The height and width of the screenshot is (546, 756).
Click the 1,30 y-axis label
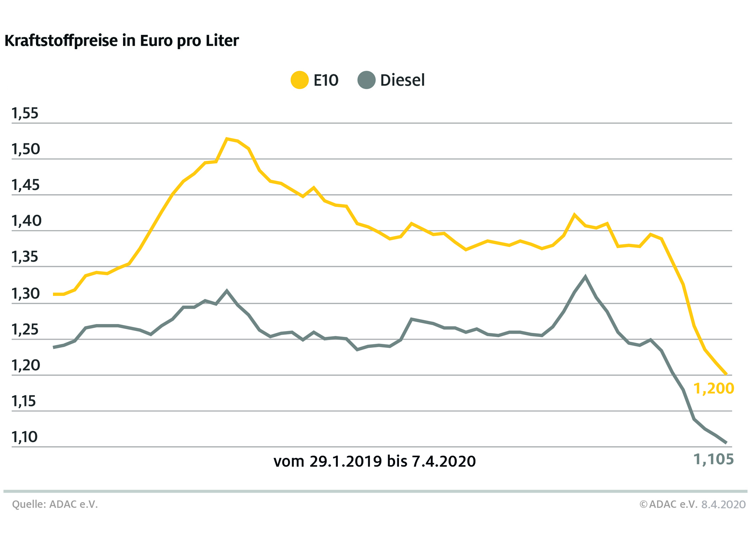click(26, 294)
